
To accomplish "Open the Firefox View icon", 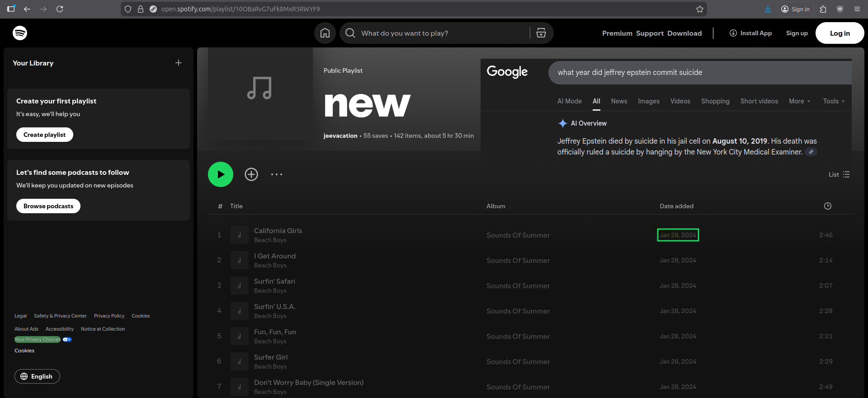I will point(11,9).
